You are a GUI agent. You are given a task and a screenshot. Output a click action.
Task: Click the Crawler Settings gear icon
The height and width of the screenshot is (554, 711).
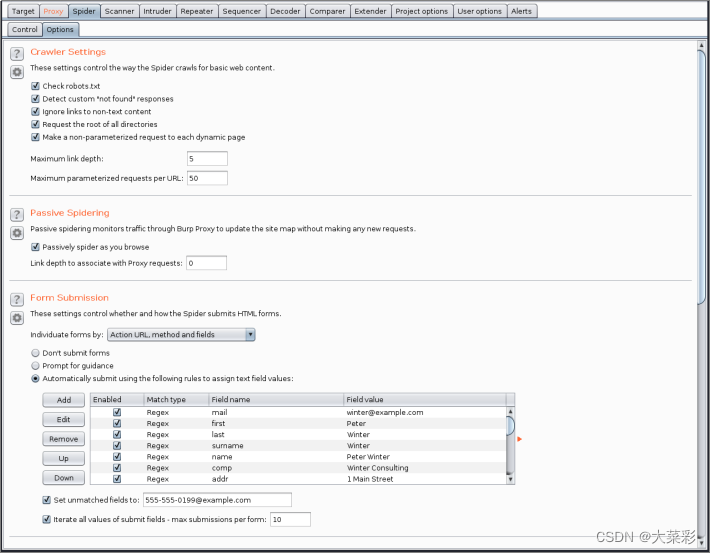[17, 72]
